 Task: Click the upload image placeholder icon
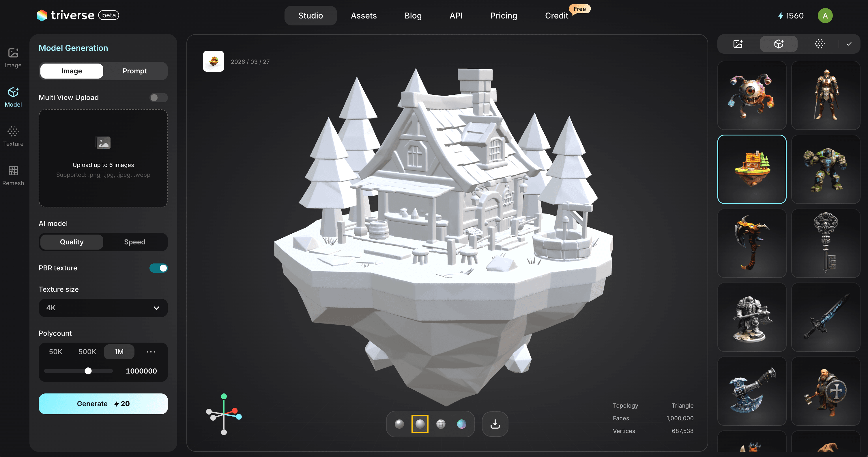[x=103, y=143]
